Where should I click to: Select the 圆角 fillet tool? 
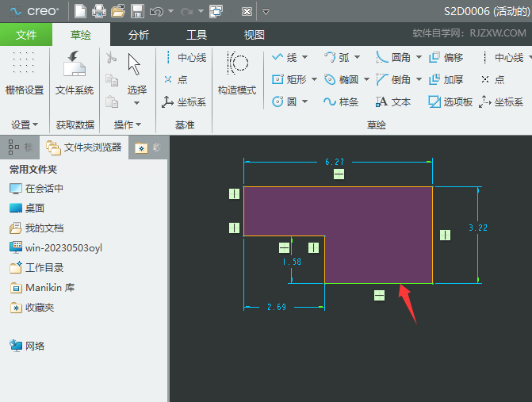393,57
